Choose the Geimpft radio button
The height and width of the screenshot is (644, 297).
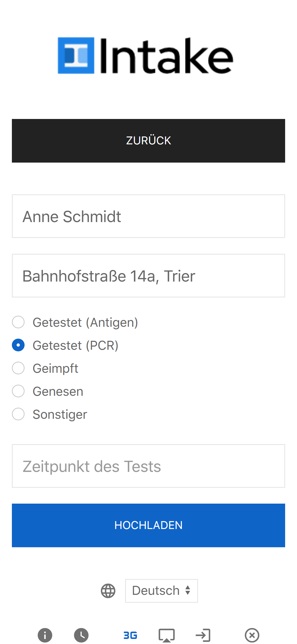18,368
